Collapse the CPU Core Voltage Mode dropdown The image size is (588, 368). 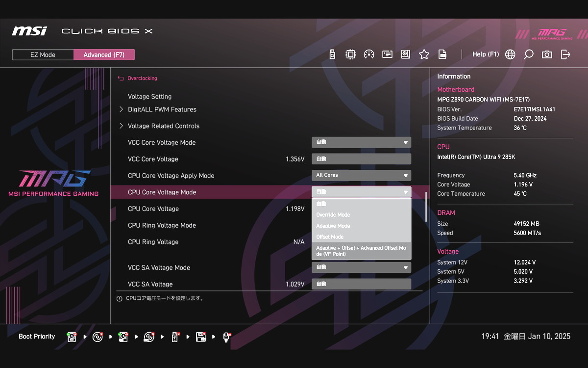tap(361, 192)
